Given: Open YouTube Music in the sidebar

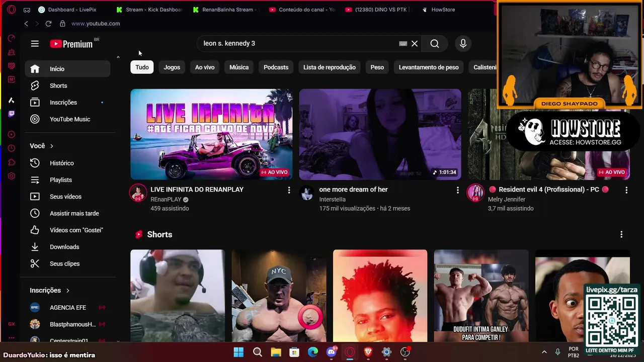Looking at the screenshot, I should (67, 119).
